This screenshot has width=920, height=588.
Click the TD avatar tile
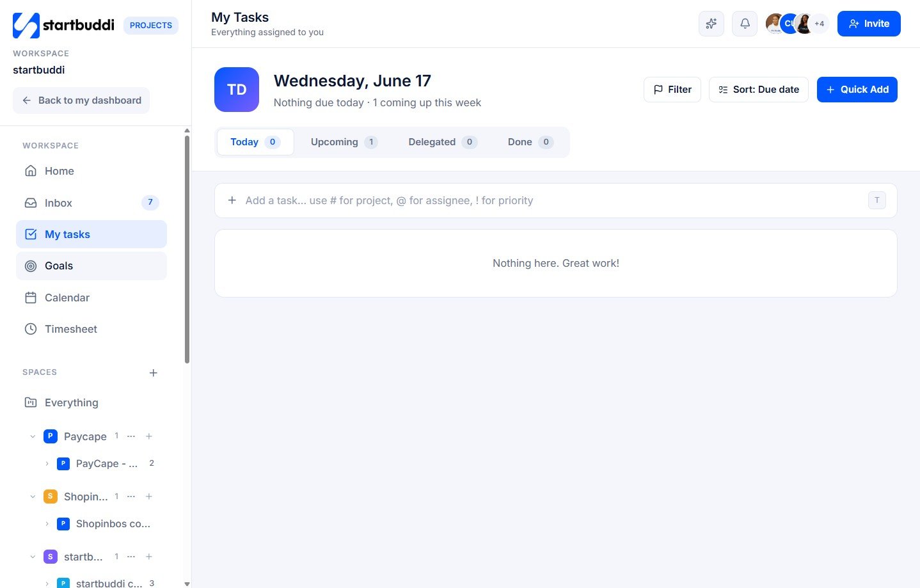(237, 90)
